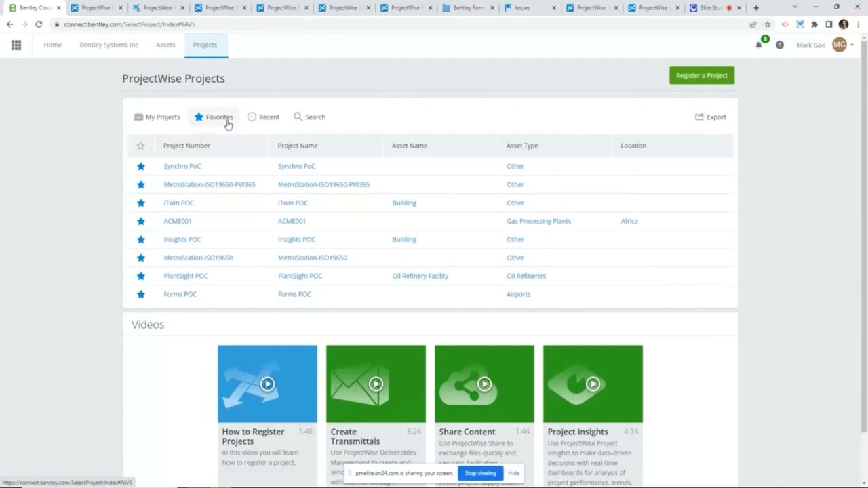This screenshot has height=488, width=868.
Task: Unfavorite the ACME001 star
Action: pos(141,221)
